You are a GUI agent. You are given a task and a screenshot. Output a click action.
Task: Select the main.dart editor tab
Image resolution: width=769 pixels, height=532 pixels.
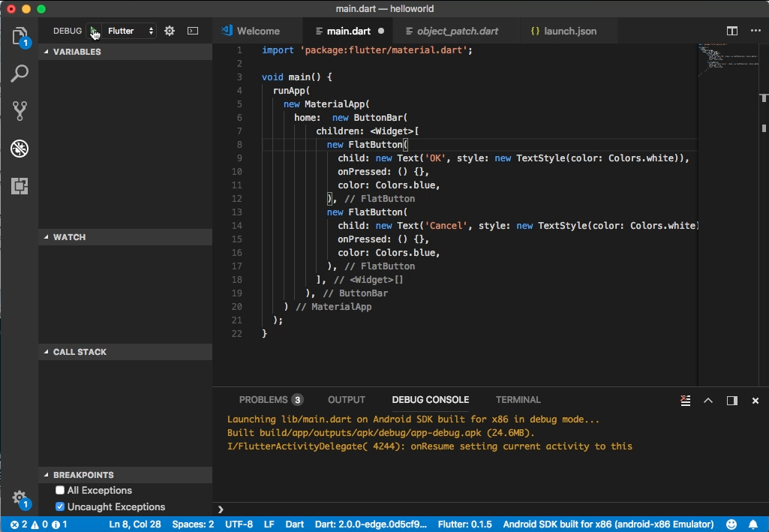coord(348,31)
